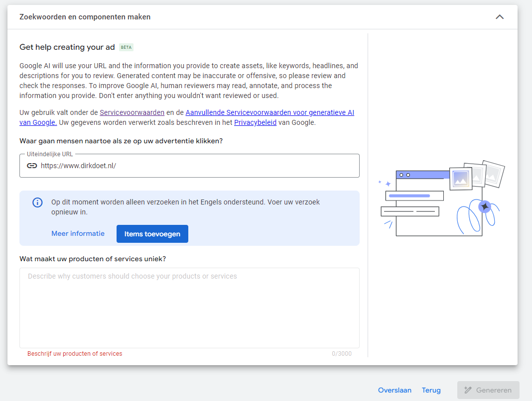Click Overslaan to skip this step

coord(395,390)
